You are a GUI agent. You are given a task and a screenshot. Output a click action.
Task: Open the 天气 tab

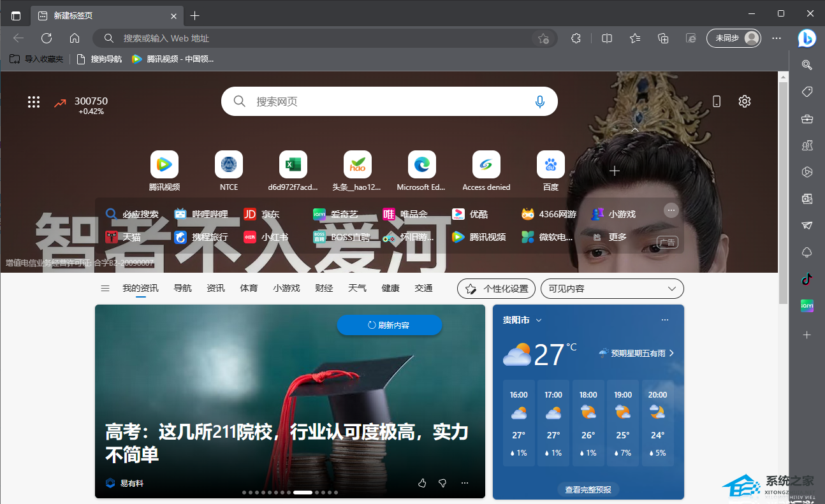tap(357, 289)
